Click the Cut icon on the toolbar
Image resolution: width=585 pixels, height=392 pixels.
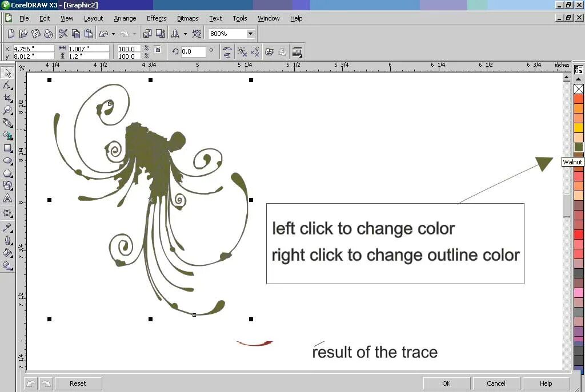63,34
